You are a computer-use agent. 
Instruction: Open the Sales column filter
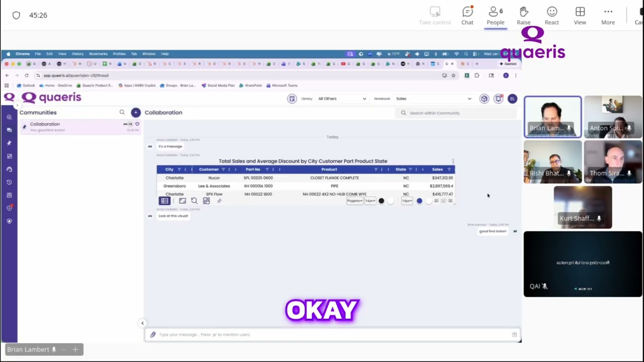pyautogui.click(x=449, y=169)
